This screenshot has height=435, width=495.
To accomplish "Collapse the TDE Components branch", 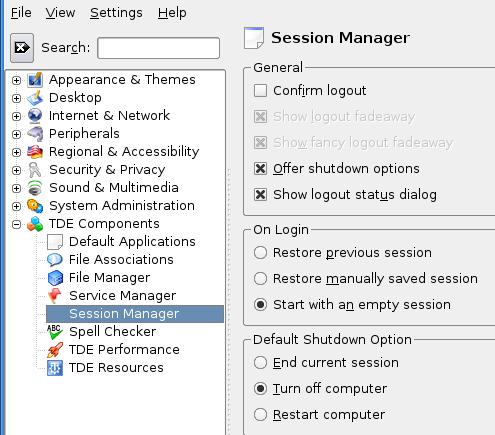I will (16, 224).
